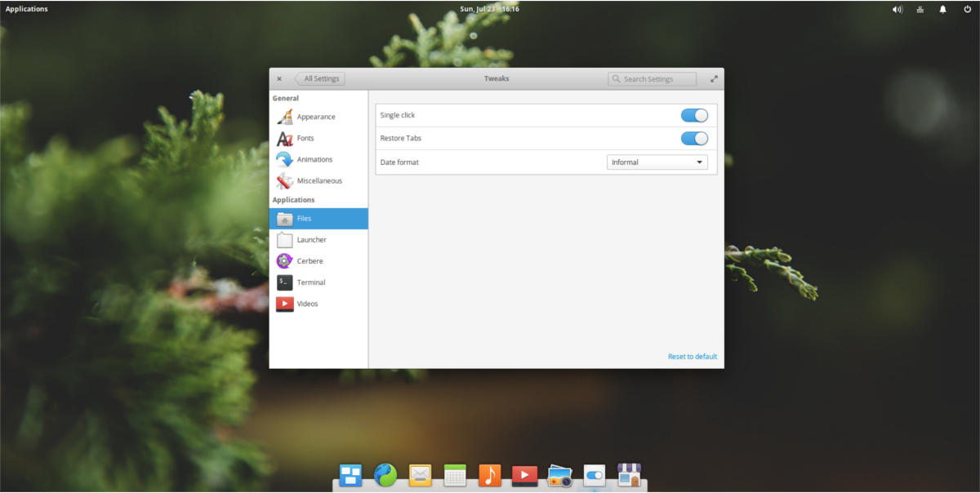
Task: Open the network indicator in panel
Action: [x=920, y=9]
